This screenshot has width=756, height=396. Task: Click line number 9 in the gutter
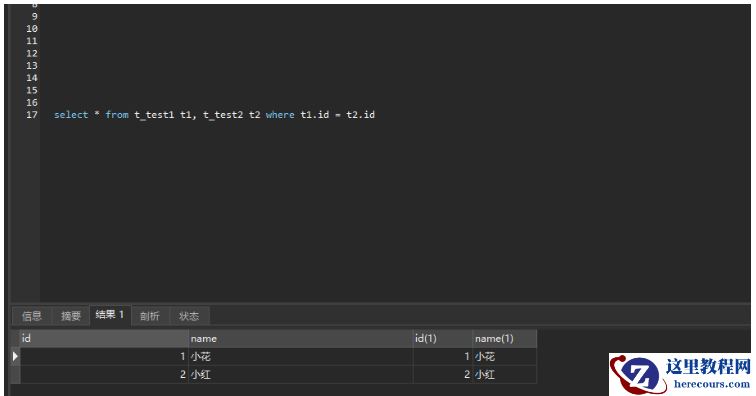click(x=34, y=16)
